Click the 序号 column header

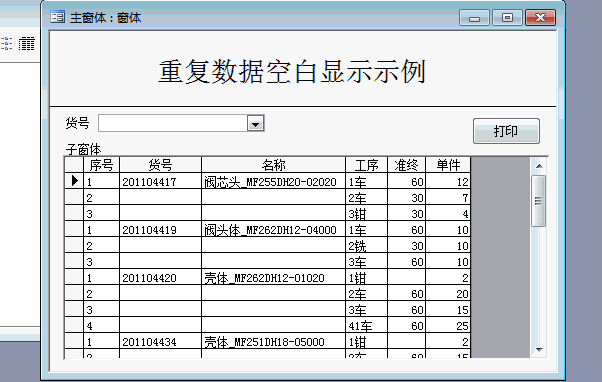pos(101,165)
